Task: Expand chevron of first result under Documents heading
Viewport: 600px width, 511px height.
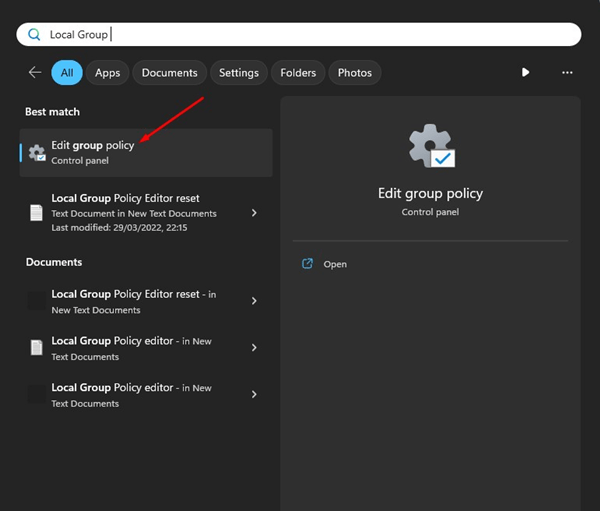Action: [254, 301]
